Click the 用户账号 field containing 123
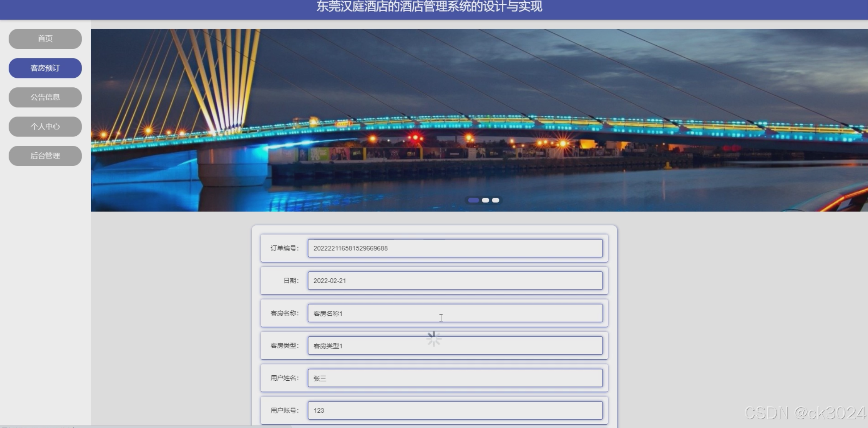 click(455, 410)
